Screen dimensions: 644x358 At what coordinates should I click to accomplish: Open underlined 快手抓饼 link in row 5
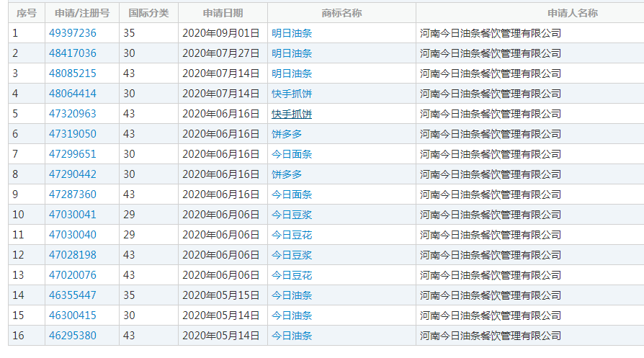pyautogui.click(x=292, y=114)
